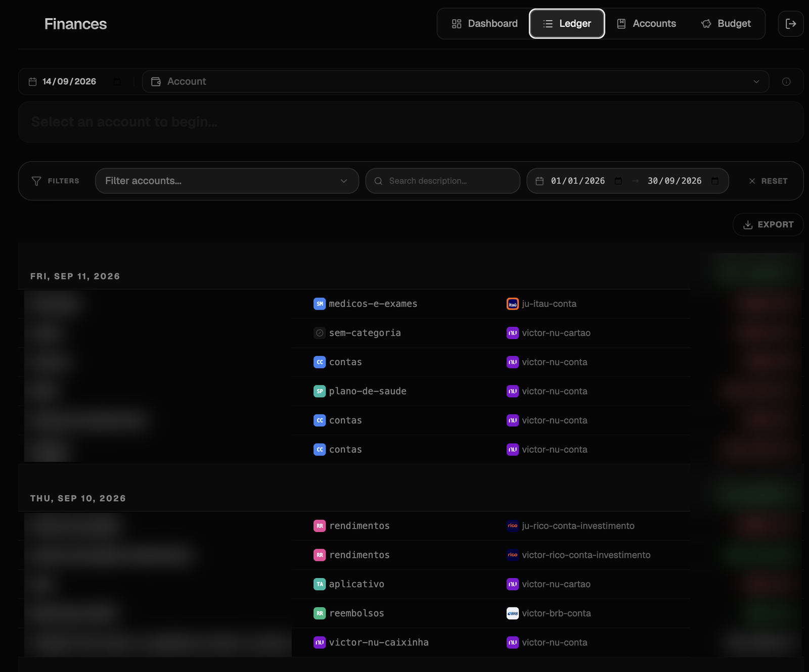Click Nubank icon in aplicativo row
The height and width of the screenshot is (672, 809).
click(x=513, y=584)
